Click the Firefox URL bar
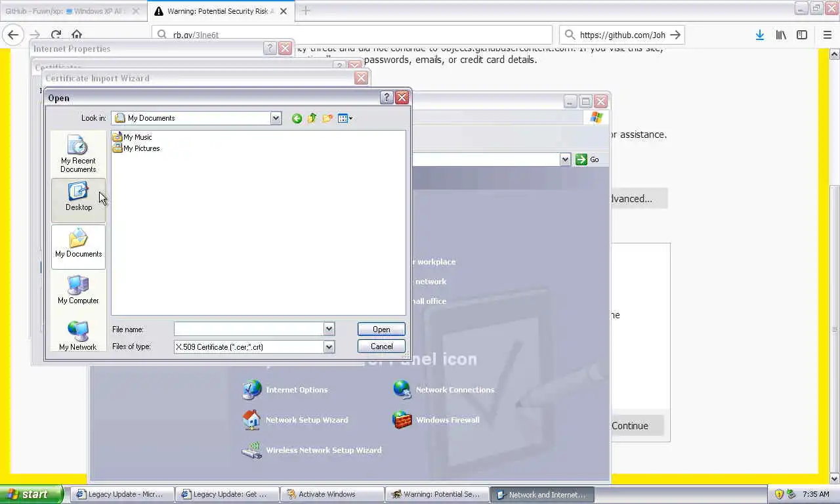The image size is (840, 504). point(352,35)
